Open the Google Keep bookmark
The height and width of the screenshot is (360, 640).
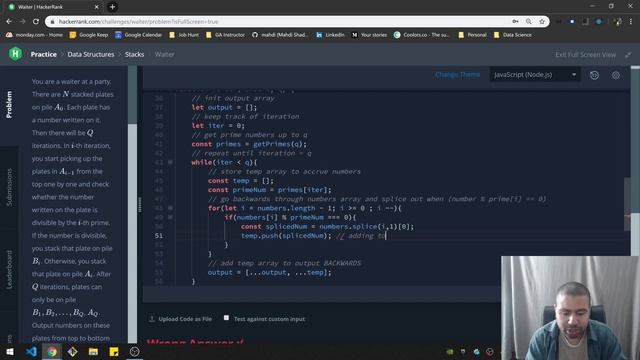[x=89, y=35]
